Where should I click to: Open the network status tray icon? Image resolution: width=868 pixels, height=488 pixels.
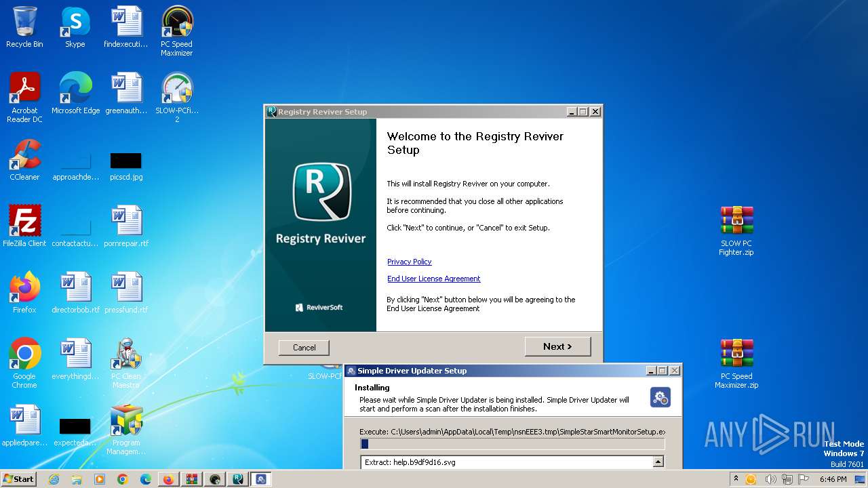[787, 479]
